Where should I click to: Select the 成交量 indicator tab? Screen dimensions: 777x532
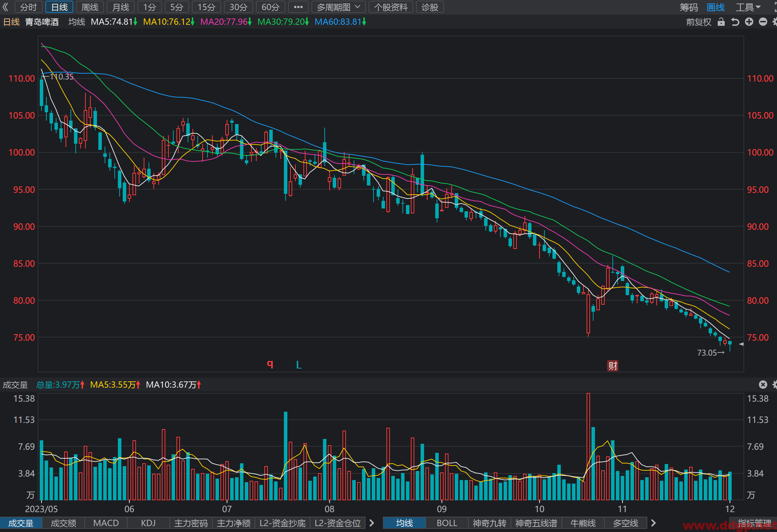coord(21,523)
